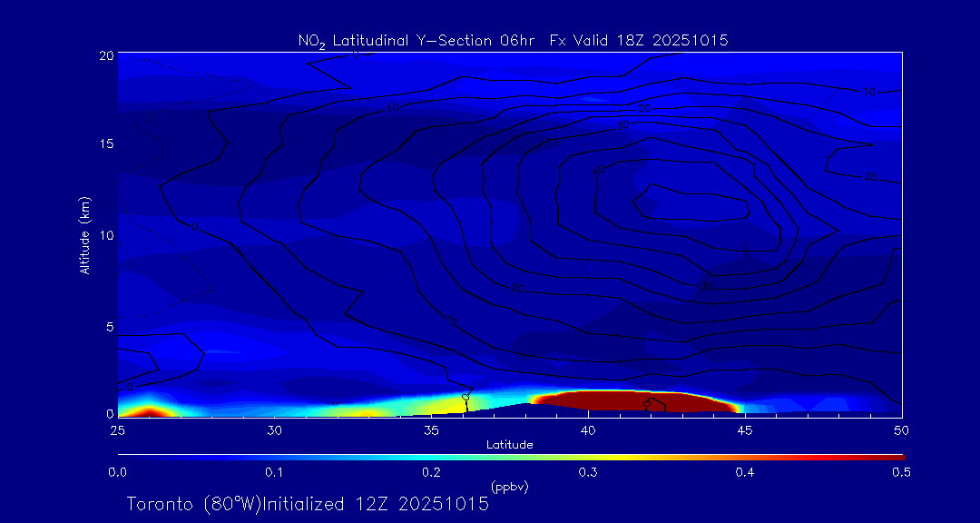This screenshot has height=523, width=980.
Task: Click the latitude 40 tick label
Action: (x=588, y=429)
